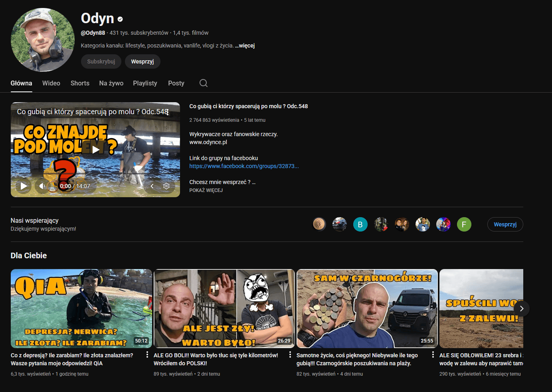Open the Playlisty tab
This screenshot has width=552, height=392.
(x=145, y=83)
